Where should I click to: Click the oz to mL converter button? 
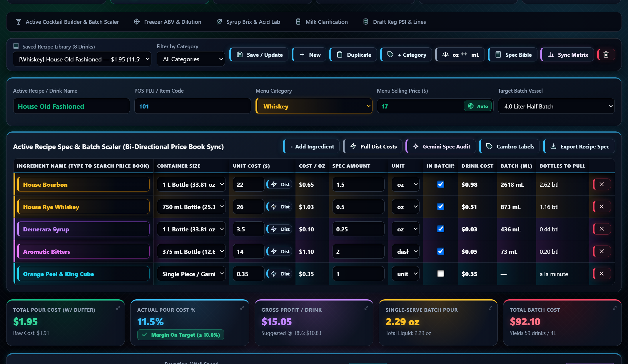[460, 55]
